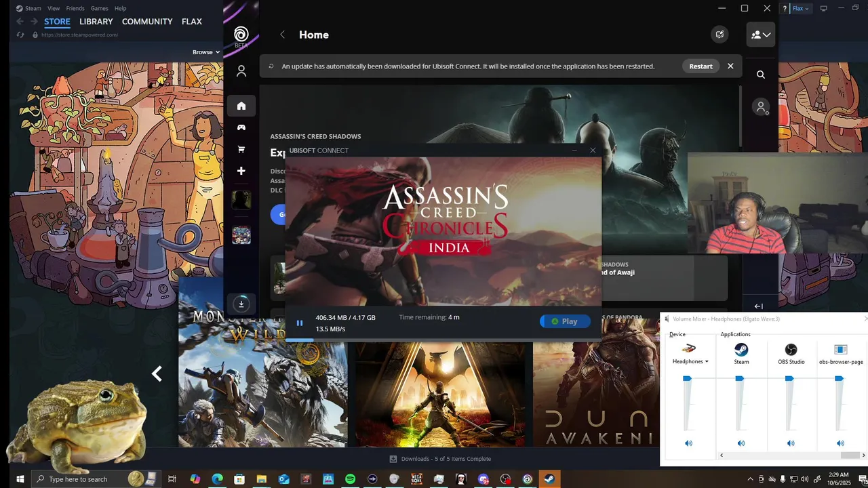Collapse the right panel with arrow icon
This screenshot has height=488, width=868.
758,306
